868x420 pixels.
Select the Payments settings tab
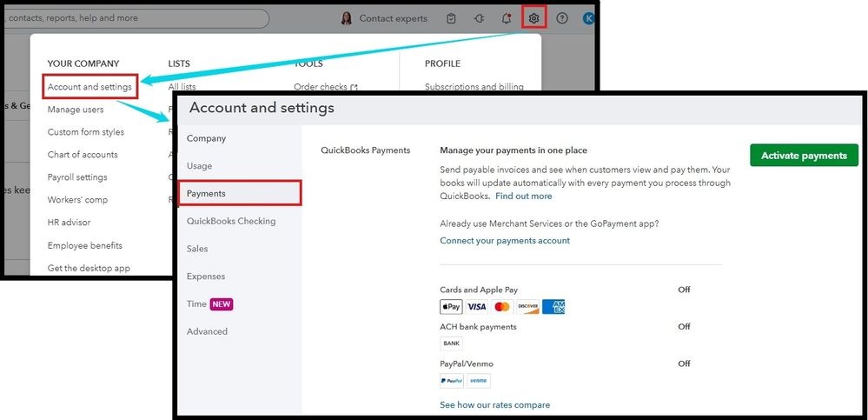[240, 193]
